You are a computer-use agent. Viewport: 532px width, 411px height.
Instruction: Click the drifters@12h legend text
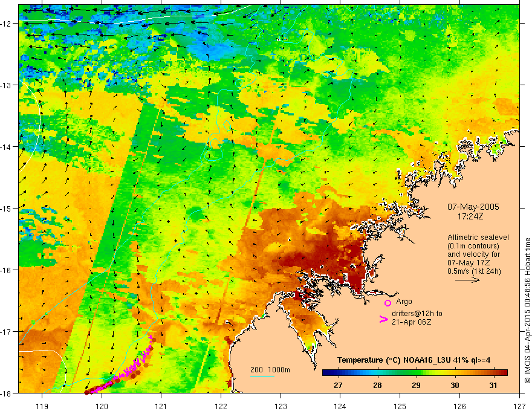(417, 313)
